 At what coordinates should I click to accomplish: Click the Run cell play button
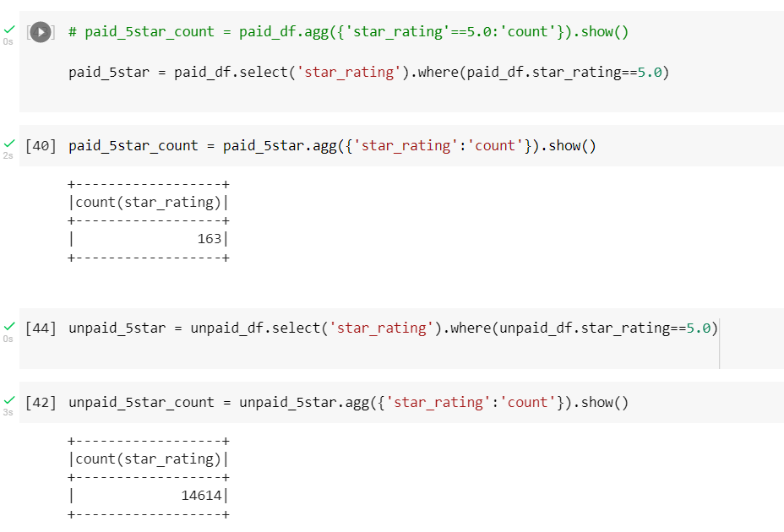coord(40,32)
